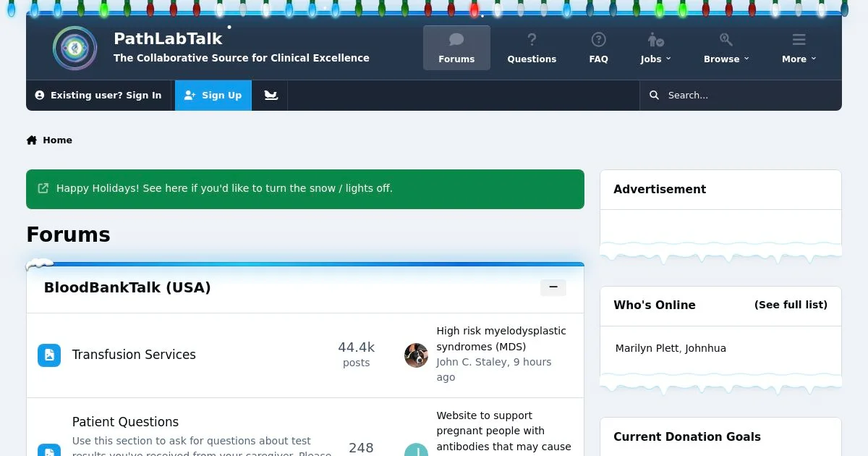This screenshot has height=456, width=868.
Task: Open the Who's Online full list
Action: (790, 305)
